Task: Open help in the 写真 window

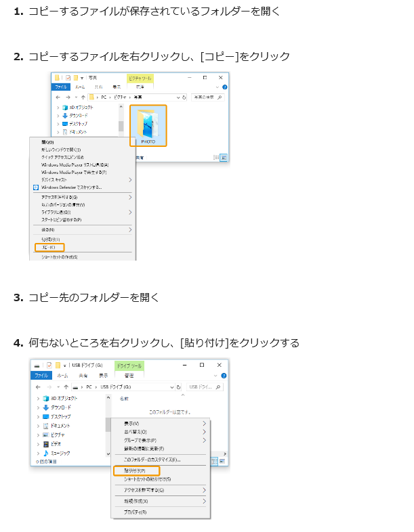Action: [x=224, y=87]
